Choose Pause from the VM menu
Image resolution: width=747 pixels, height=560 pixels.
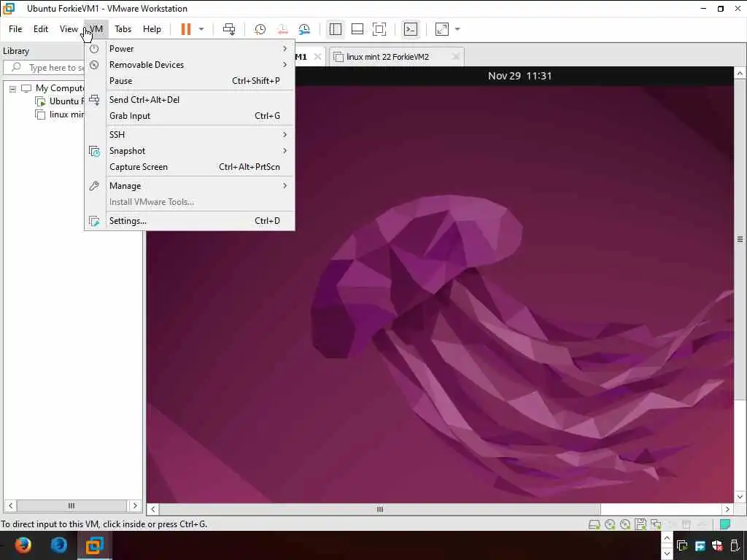pyautogui.click(x=190, y=81)
